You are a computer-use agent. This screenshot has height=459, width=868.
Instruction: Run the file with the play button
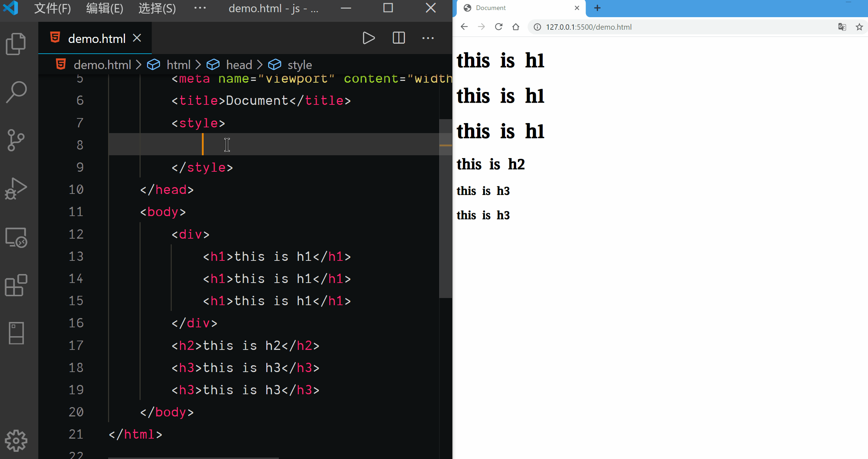(369, 38)
